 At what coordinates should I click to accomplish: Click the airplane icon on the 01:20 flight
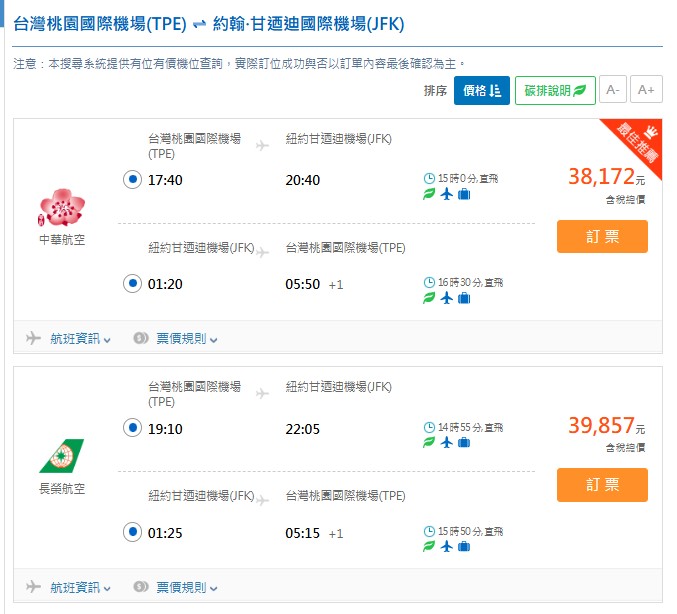(446, 298)
